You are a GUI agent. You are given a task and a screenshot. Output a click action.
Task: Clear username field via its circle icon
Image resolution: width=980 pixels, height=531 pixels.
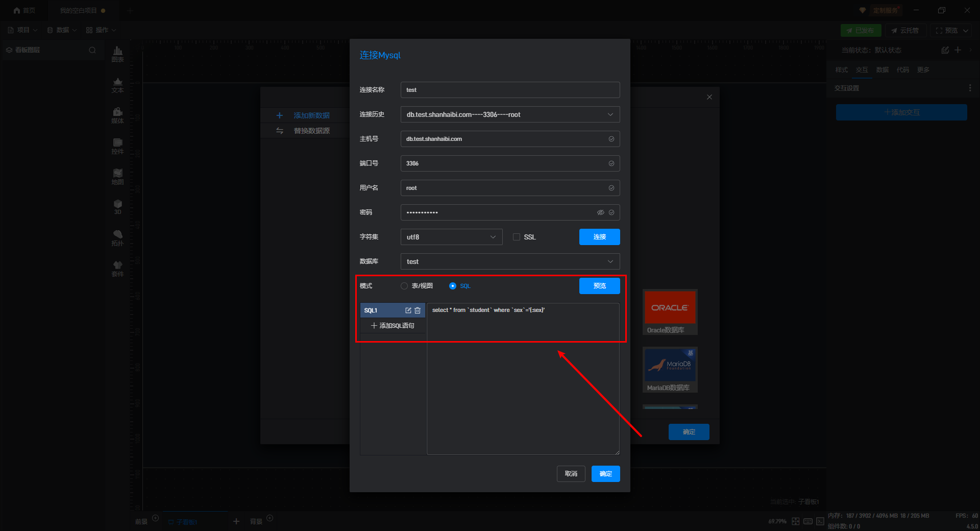click(611, 188)
